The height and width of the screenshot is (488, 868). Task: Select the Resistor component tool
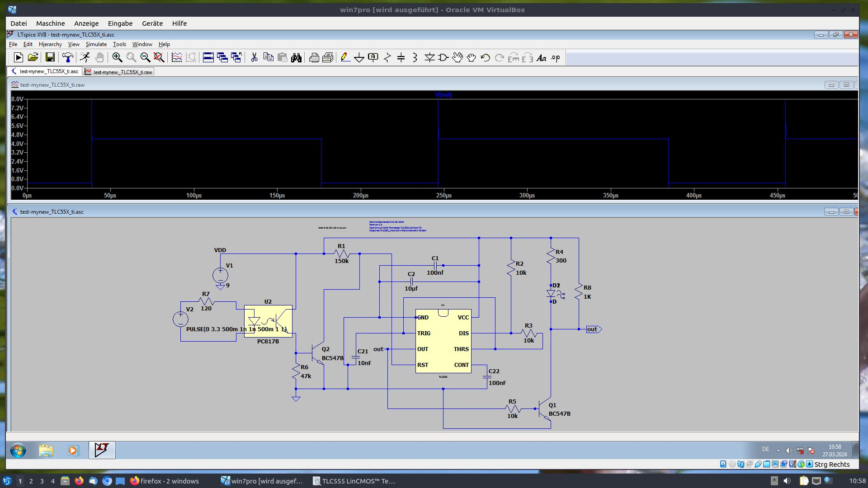(387, 57)
